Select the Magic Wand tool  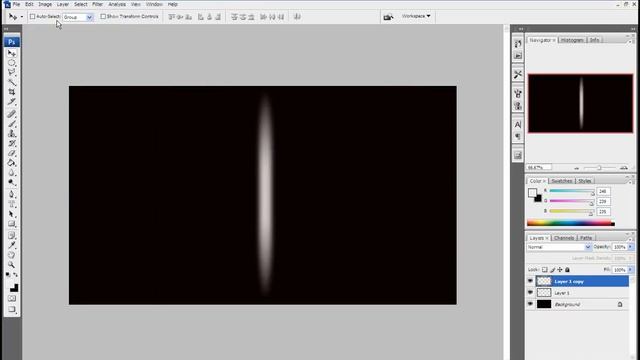point(11,82)
